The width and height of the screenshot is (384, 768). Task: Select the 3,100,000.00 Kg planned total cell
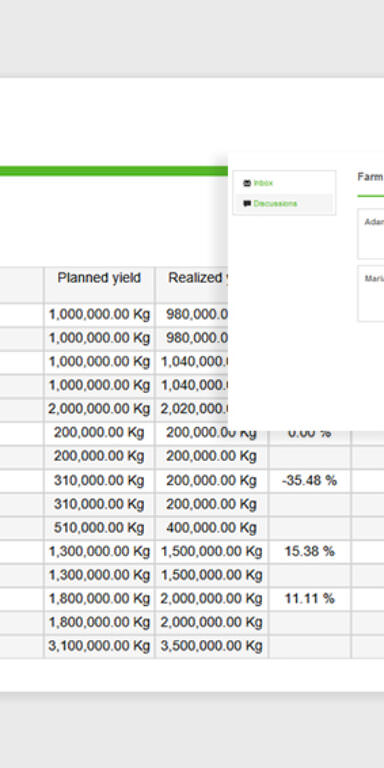pos(99,647)
